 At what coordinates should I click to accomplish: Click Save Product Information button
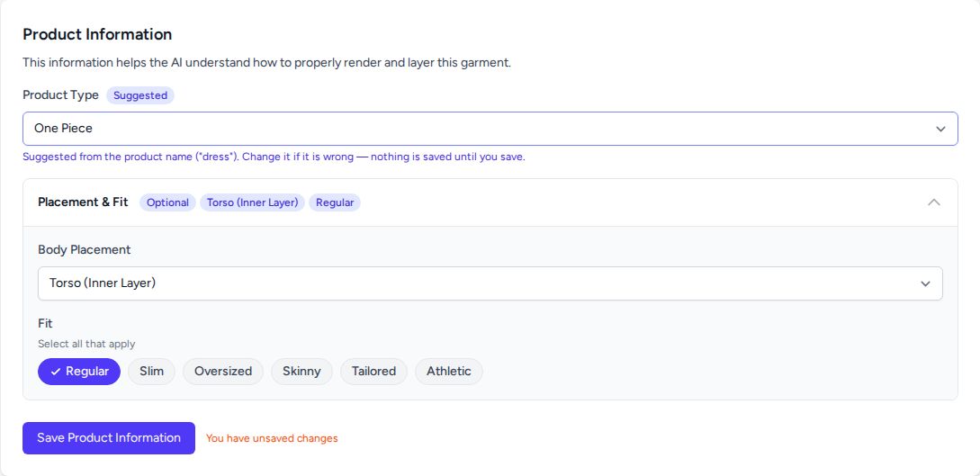tap(109, 438)
